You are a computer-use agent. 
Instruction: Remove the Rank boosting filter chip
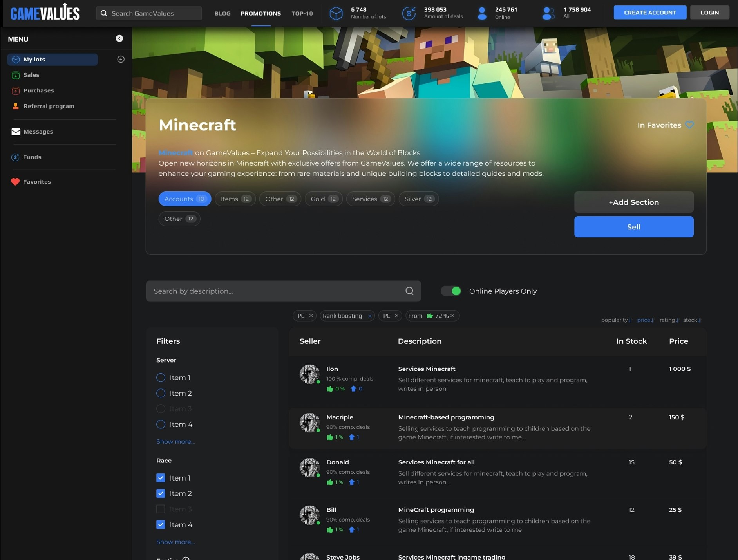coord(369,316)
